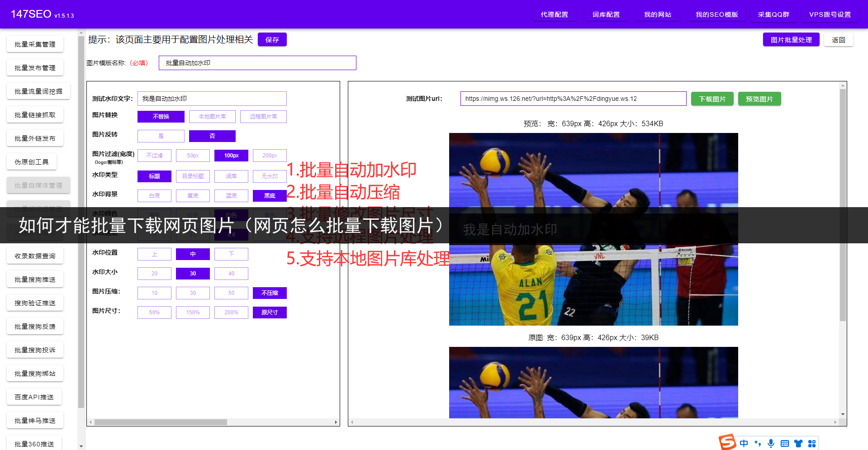Edit the 测试图片url input field
868x450 pixels.
coord(573,99)
